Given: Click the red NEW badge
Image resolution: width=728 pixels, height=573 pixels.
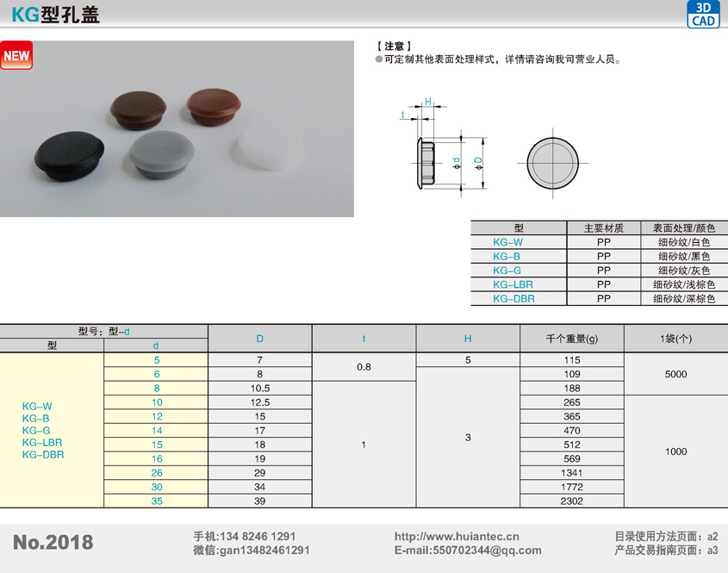Looking at the screenshot, I should pyautogui.click(x=16, y=56).
